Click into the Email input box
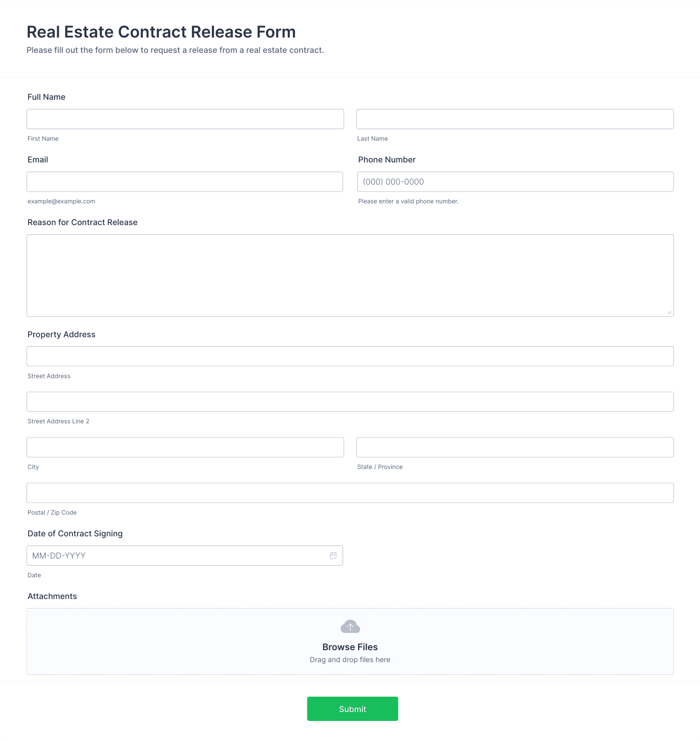Image resolution: width=700 pixels, height=741 pixels. click(185, 182)
